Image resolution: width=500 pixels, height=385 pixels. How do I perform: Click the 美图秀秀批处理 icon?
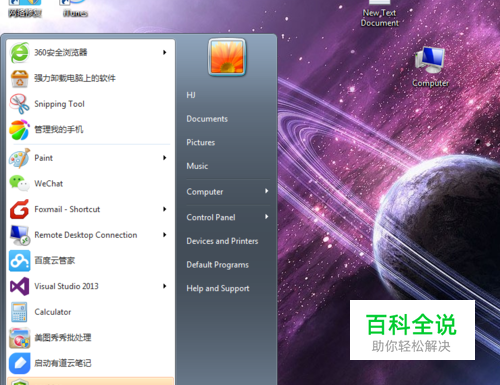(20, 338)
